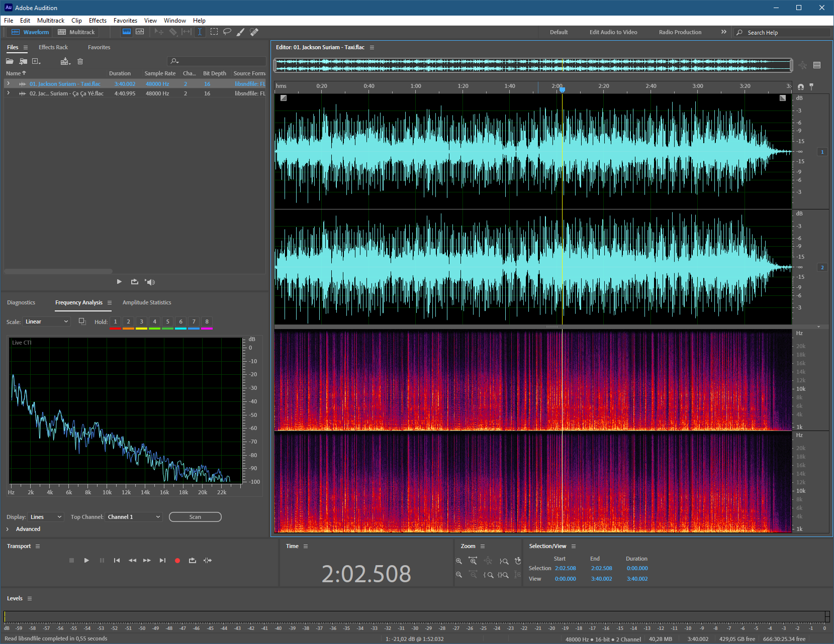Open Frequency Analysis panel menu
The image size is (834, 644).
(x=110, y=302)
